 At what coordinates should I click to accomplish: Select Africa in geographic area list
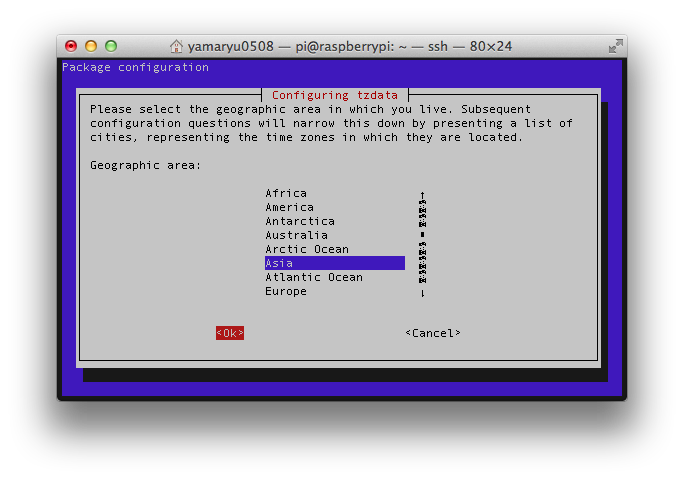coord(286,193)
